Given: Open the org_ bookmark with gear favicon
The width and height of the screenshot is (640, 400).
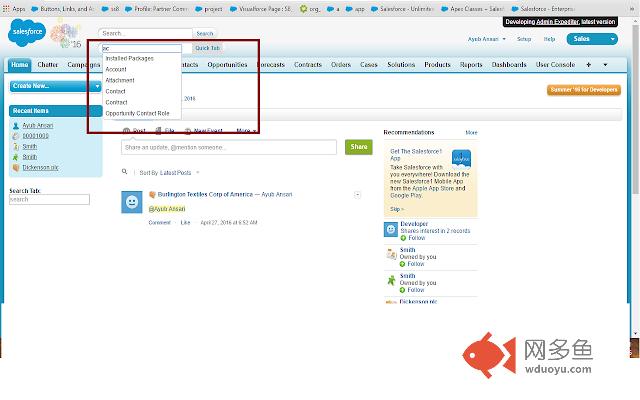Looking at the screenshot, I should 310,9.
